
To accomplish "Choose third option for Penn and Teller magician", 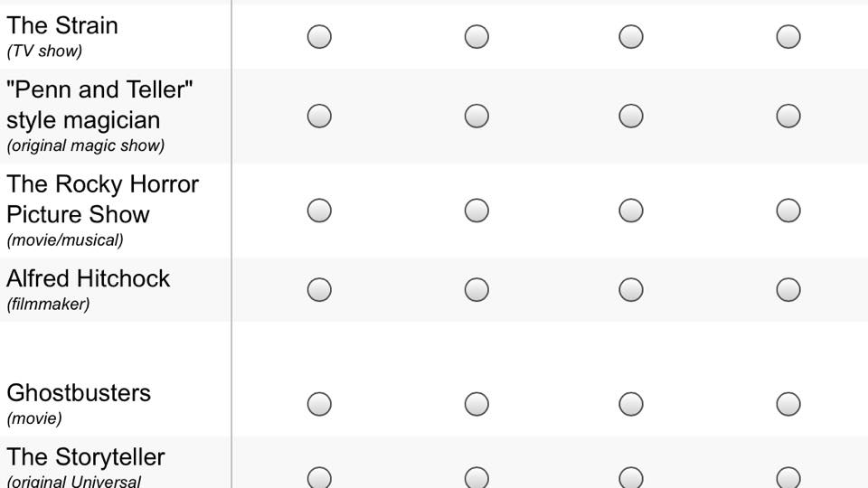I will click(631, 117).
